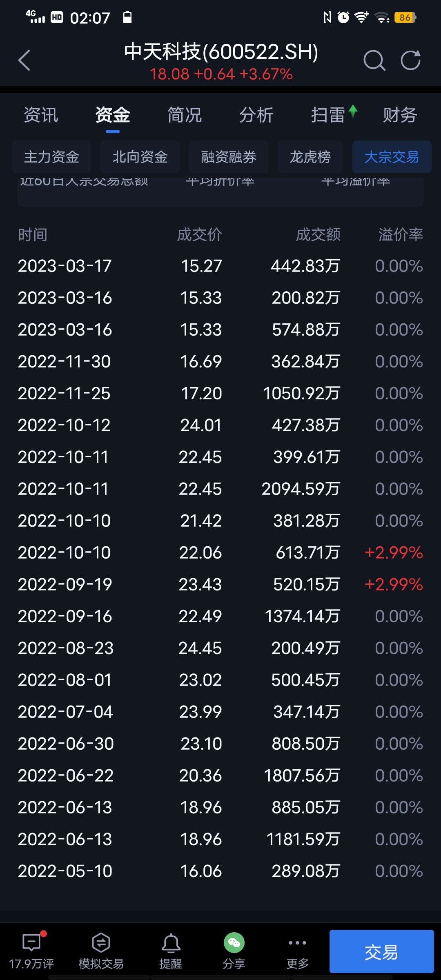Open 模拟交易 simulated trading
Screen dimensions: 441x980
[x=101, y=951]
